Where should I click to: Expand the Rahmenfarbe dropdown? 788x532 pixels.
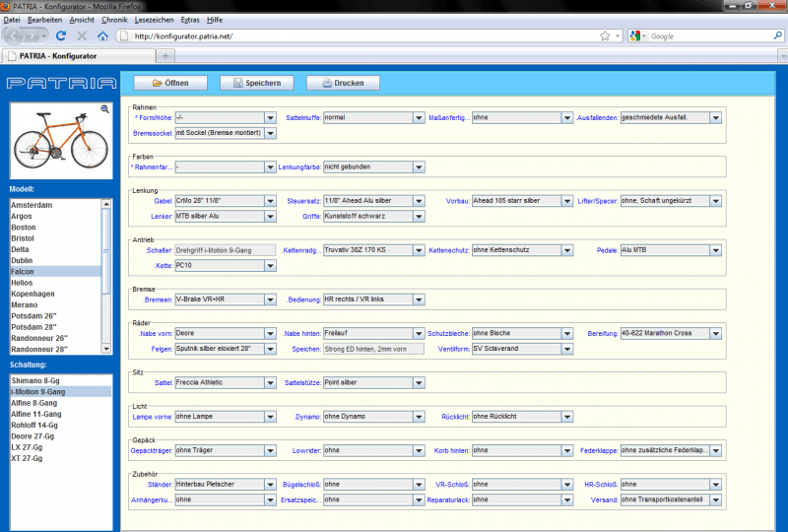click(270, 166)
